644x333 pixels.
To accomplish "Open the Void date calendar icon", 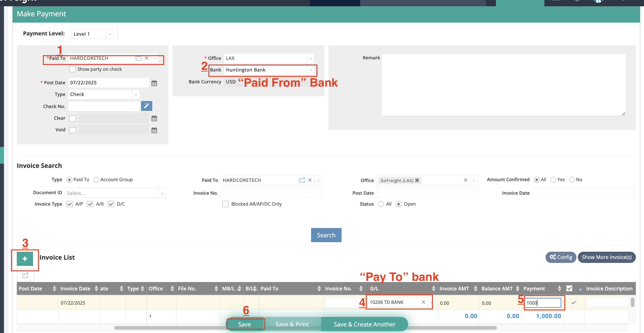I will 154,130.
